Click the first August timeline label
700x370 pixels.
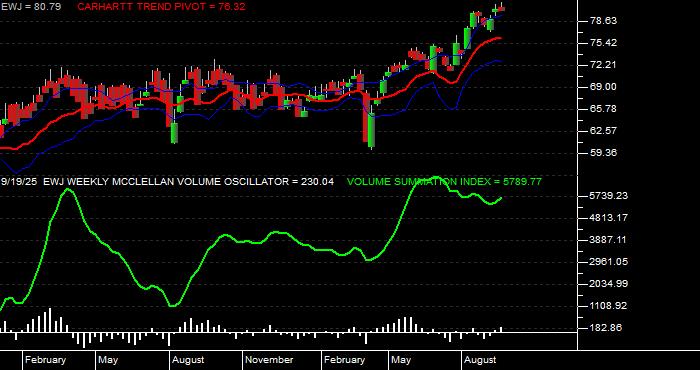click(188, 360)
